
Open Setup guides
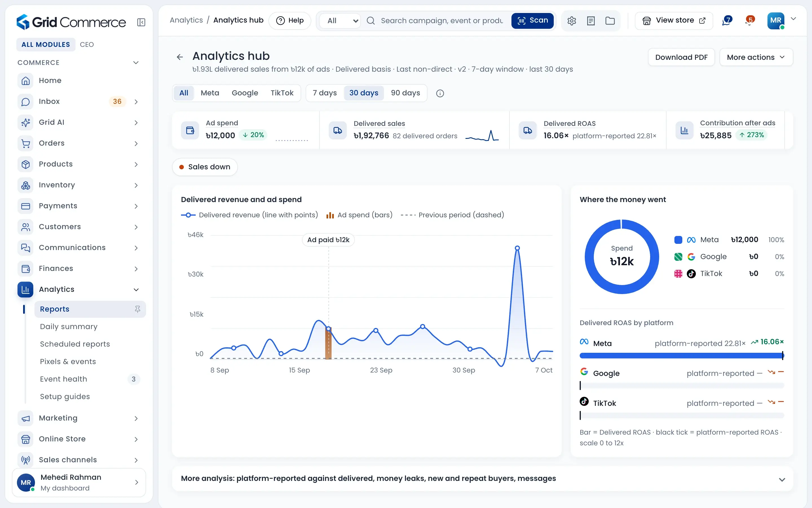pyautogui.click(x=65, y=397)
